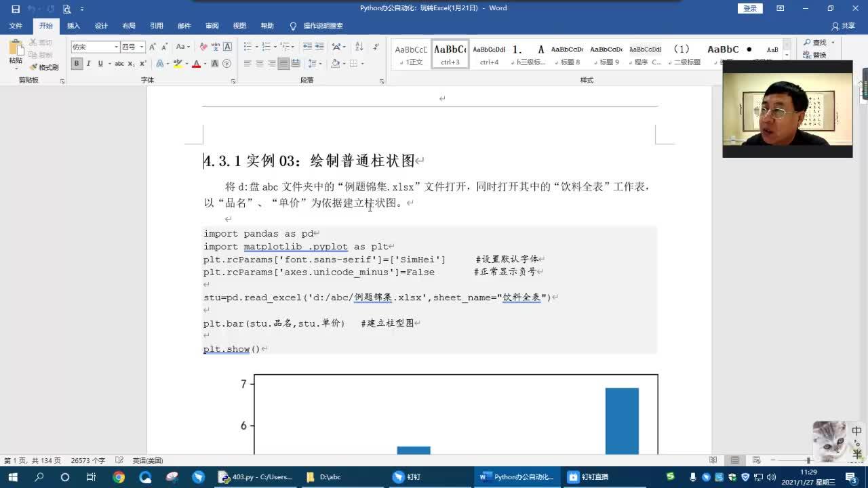Toggle bold formatting
Image resolution: width=868 pixels, height=488 pixels.
pyautogui.click(x=77, y=64)
